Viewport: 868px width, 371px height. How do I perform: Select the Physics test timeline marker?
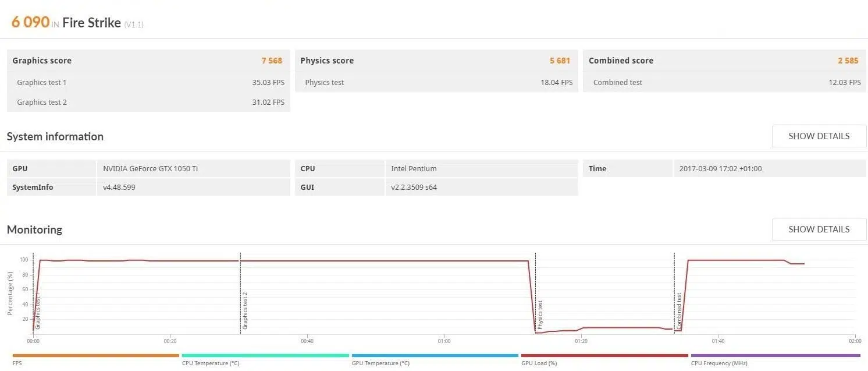540,315
